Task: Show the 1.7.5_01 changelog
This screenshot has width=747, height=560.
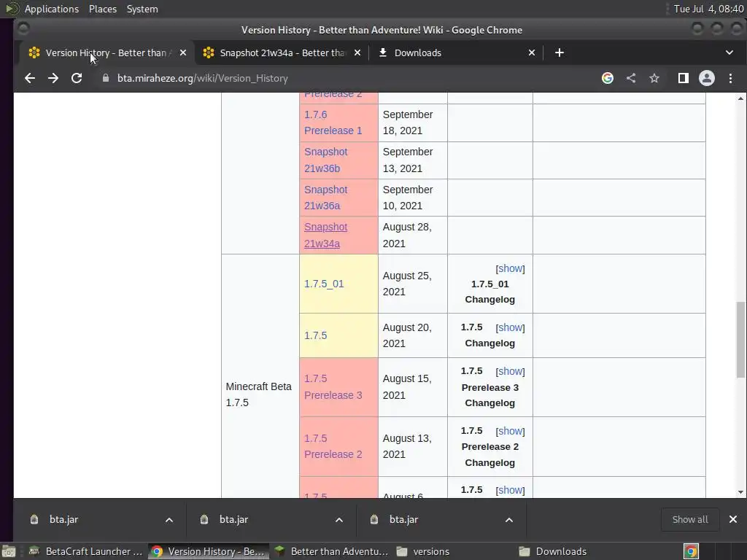Action: [510, 268]
